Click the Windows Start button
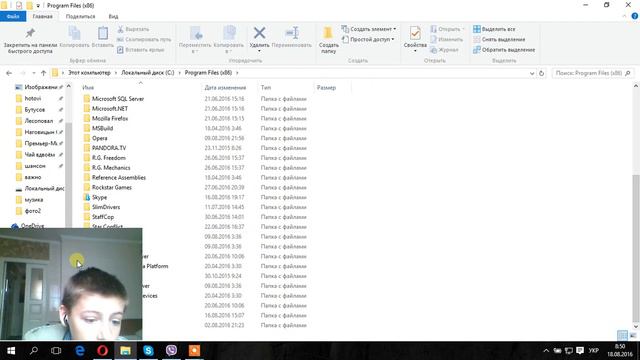Viewport: 640px width, 360px height. pyautogui.click(x=11, y=351)
